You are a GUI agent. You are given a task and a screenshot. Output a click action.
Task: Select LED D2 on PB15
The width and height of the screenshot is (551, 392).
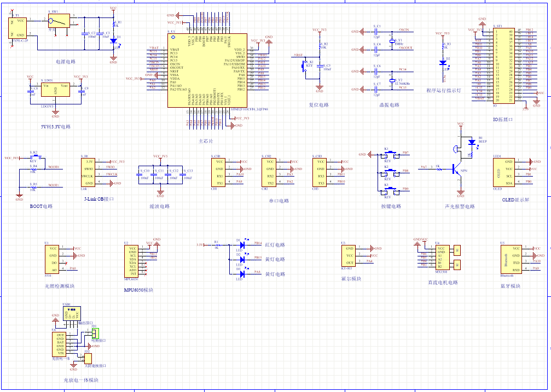pos(242,259)
